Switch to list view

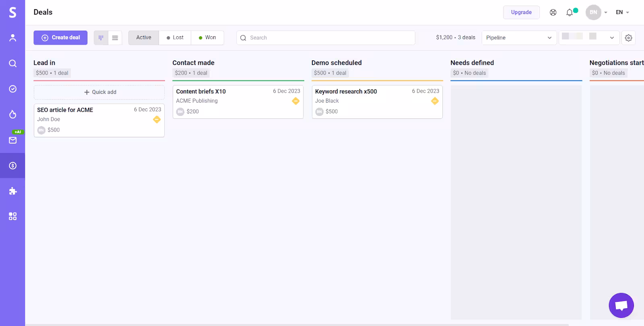(x=115, y=38)
